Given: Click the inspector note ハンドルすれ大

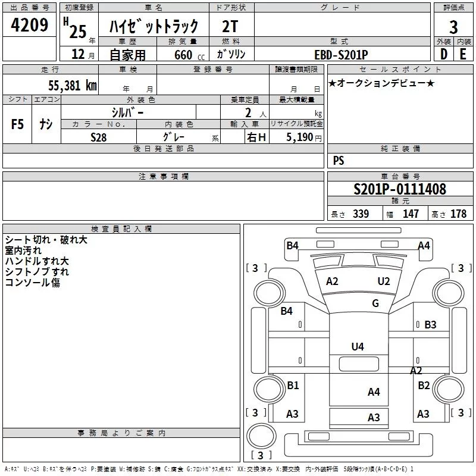Looking at the screenshot, I should click(x=37, y=261).
